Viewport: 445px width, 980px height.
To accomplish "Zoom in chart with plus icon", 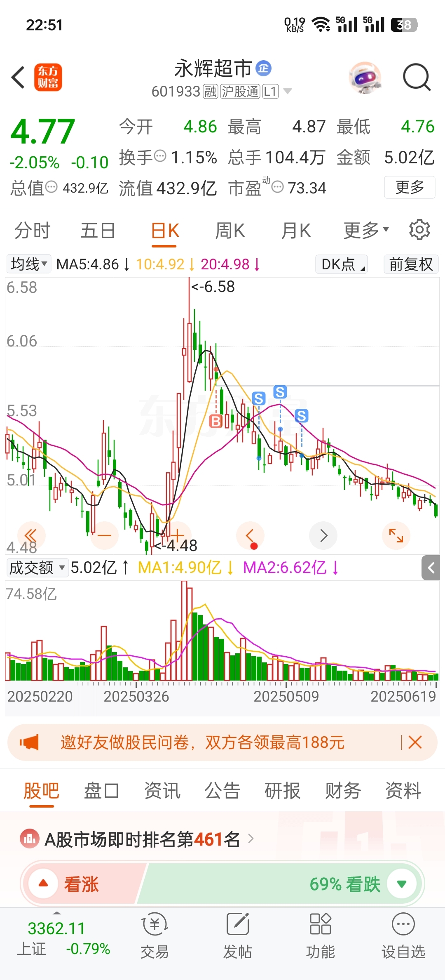I will click(177, 535).
